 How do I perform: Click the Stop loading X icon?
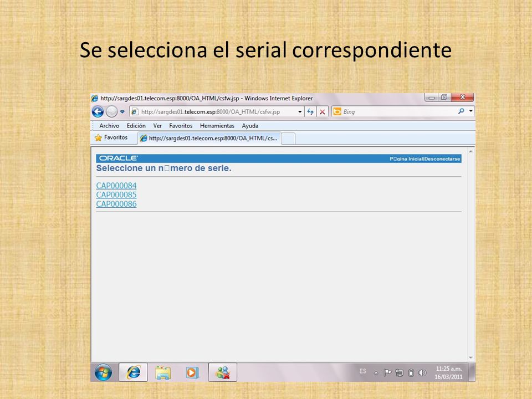[323, 111]
